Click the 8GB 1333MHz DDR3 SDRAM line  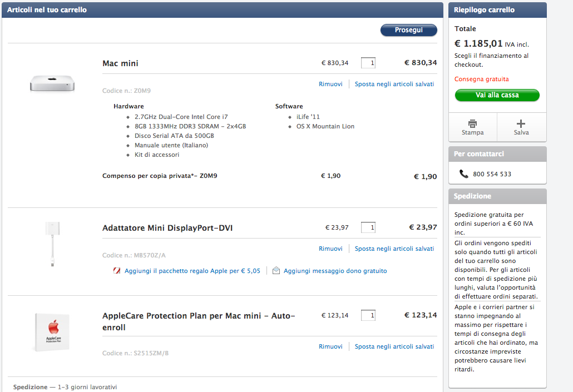(x=190, y=126)
